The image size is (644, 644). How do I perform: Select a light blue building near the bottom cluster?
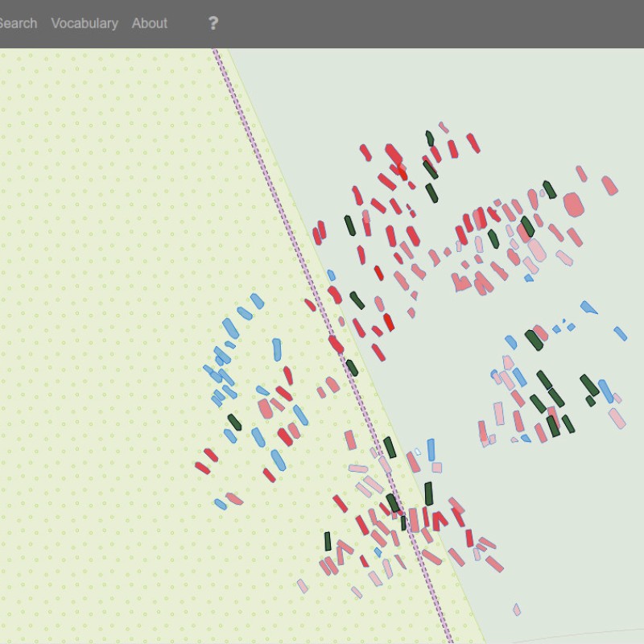432,451
